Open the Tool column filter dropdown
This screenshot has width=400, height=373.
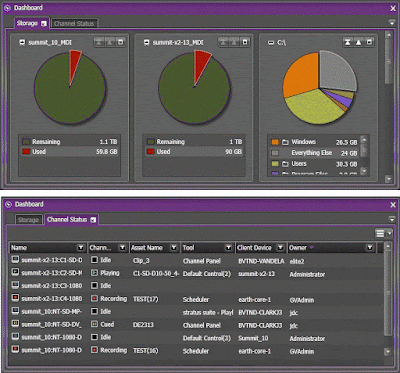point(228,248)
